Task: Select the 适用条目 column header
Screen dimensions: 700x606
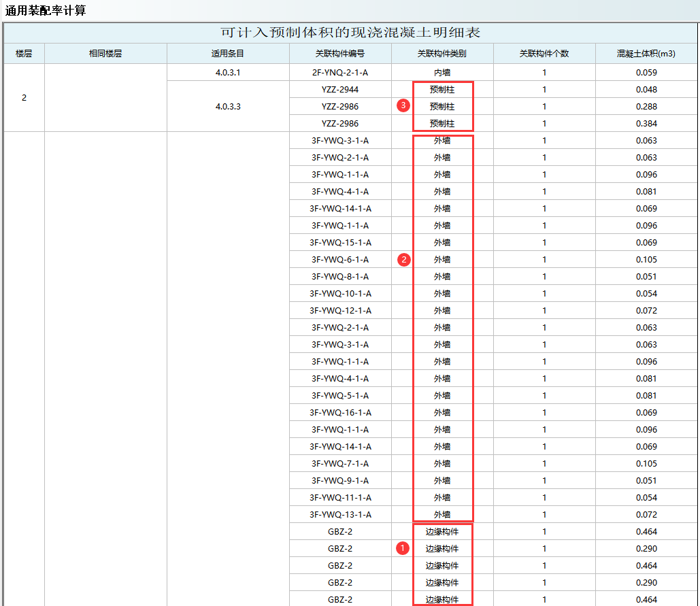Action: [228, 54]
